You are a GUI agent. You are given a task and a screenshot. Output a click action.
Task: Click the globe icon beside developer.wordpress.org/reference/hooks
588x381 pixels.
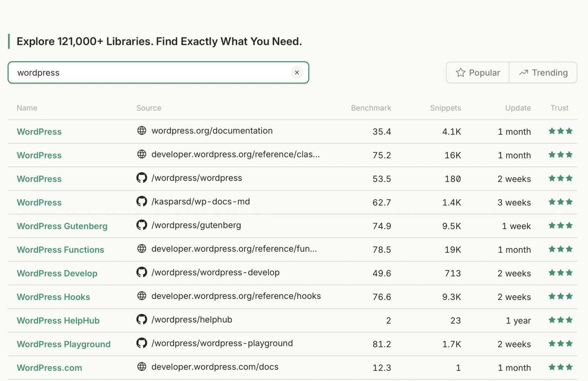tap(142, 296)
